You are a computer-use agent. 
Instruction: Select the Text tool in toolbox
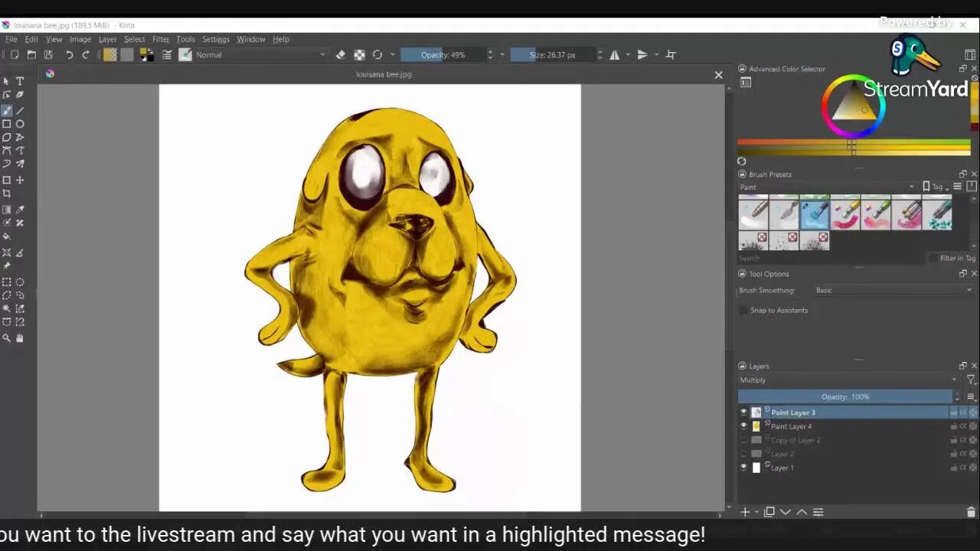(x=20, y=81)
